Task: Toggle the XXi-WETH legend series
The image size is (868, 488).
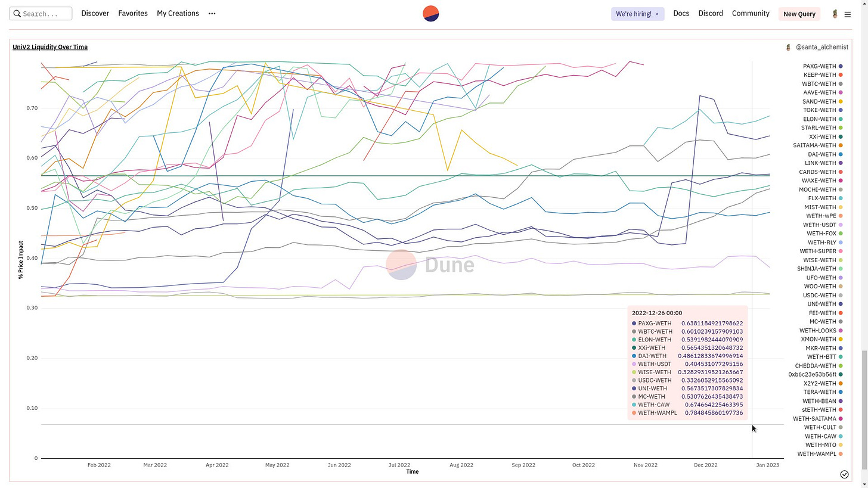Action: [x=826, y=136]
